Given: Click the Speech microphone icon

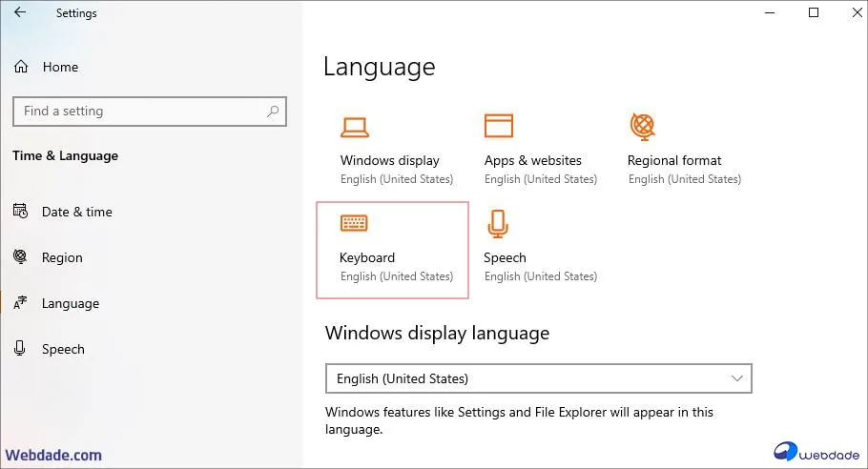Looking at the screenshot, I should point(497,223).
